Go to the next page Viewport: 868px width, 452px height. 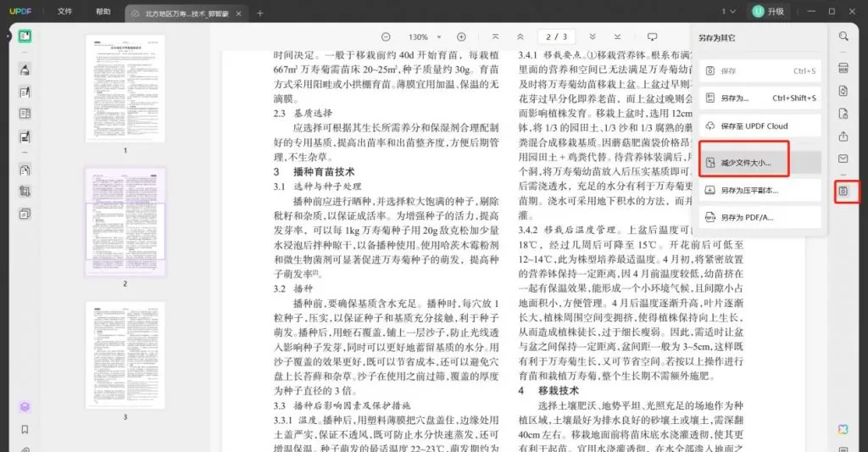[x=593, y=37]
